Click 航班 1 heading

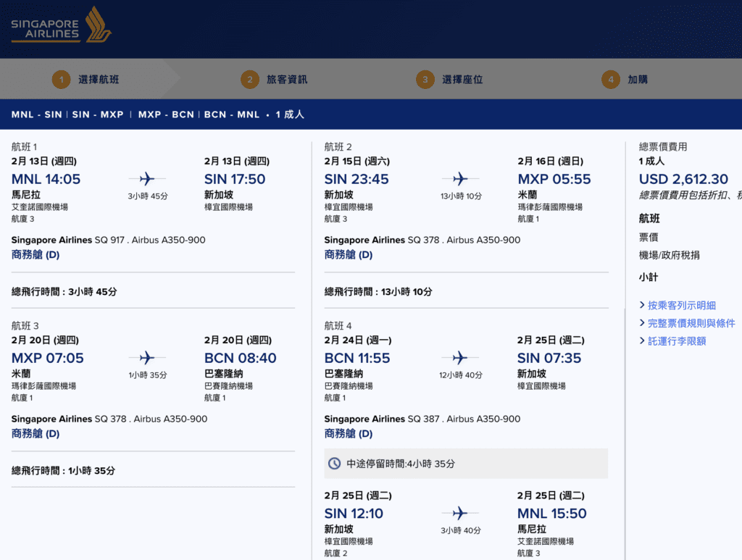[x=24, y=146]
